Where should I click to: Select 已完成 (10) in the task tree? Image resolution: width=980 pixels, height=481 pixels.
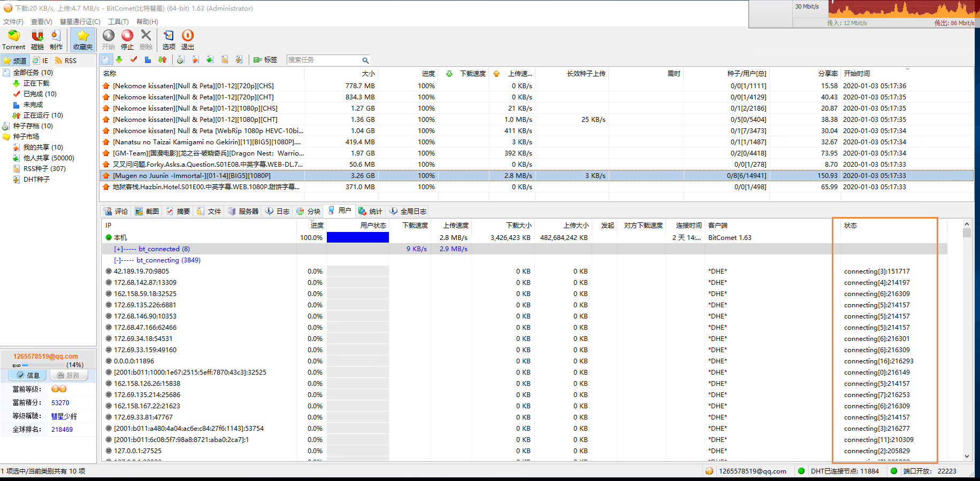click(40, 94)
